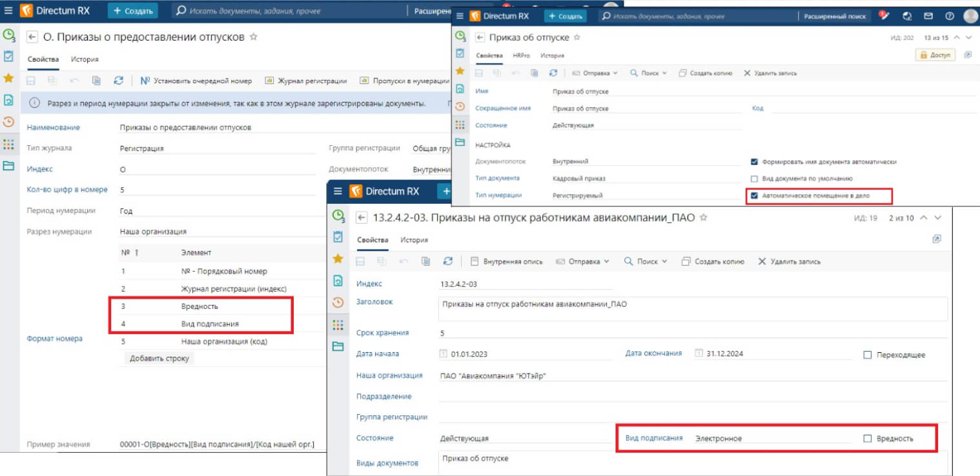Open pencil notification icon with red badge

(884, 15)
